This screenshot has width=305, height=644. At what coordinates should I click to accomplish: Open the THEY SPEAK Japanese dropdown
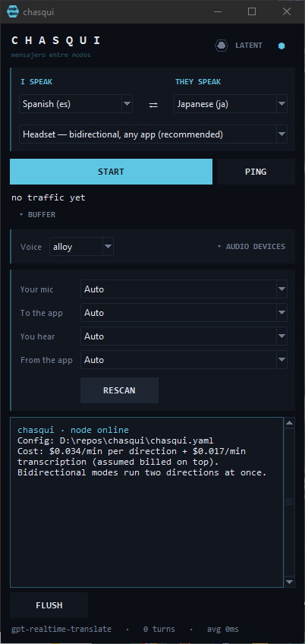[x=231, y=104]
